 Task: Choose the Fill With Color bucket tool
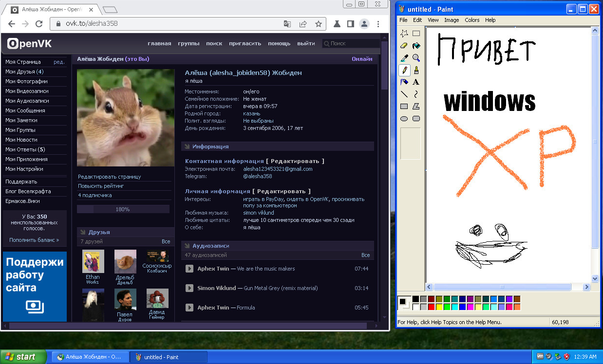coord(416,46)
